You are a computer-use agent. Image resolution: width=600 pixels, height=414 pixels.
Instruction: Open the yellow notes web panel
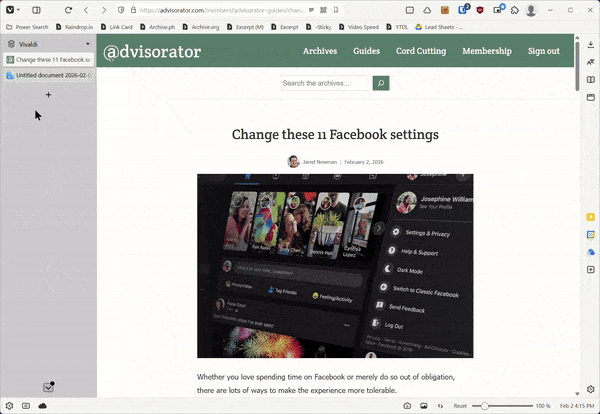(590, 217)
